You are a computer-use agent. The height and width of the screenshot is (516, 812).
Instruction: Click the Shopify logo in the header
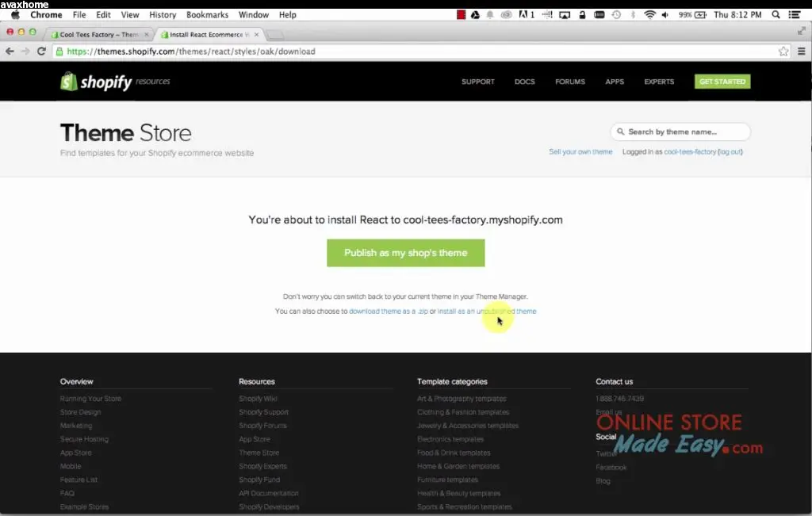(96, 82)
